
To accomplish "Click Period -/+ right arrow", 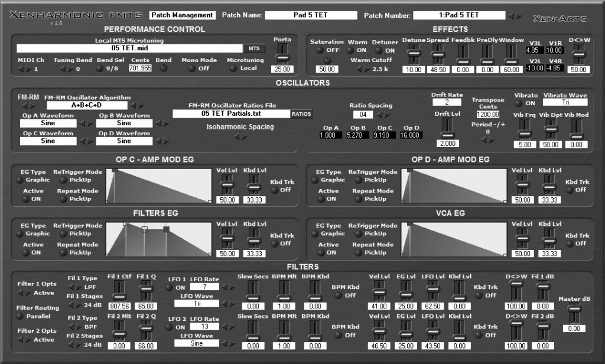I will coord(492,140).
